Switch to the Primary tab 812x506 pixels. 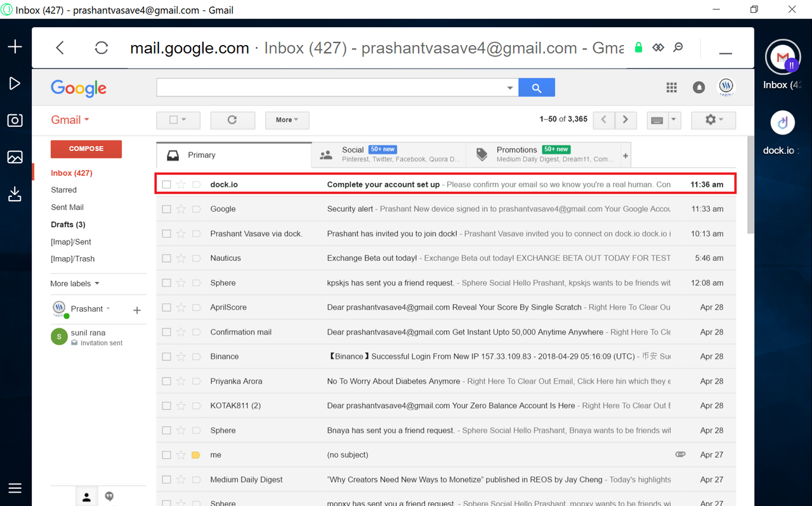point(234,155)
